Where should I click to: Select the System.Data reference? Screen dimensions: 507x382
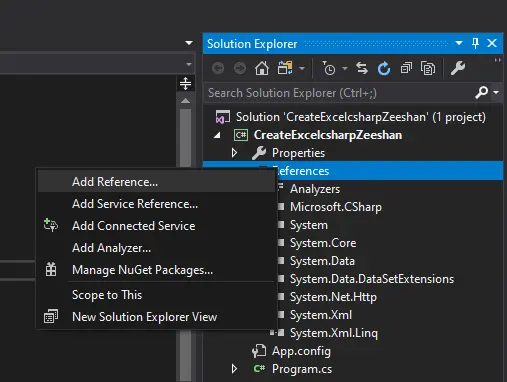coord(322,261)
